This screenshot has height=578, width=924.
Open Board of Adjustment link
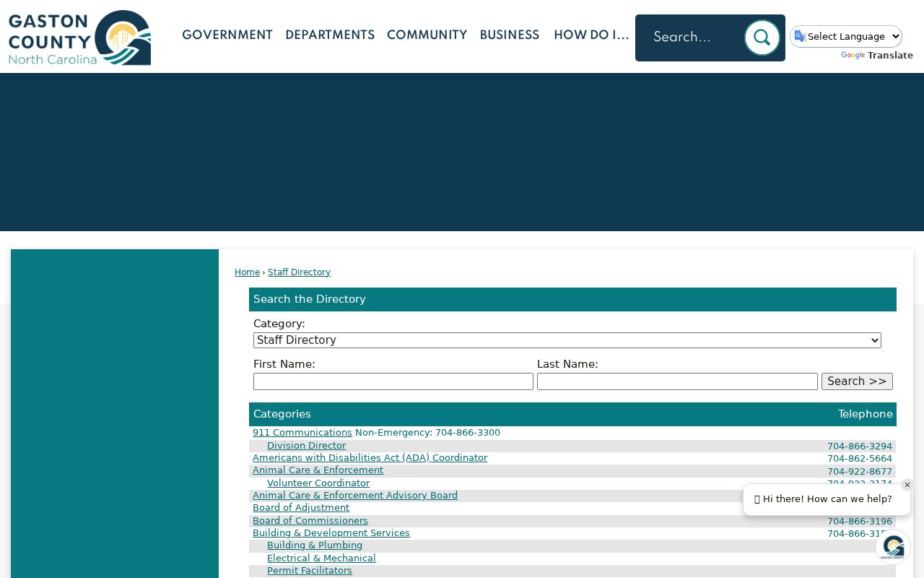tap(301, 508)
